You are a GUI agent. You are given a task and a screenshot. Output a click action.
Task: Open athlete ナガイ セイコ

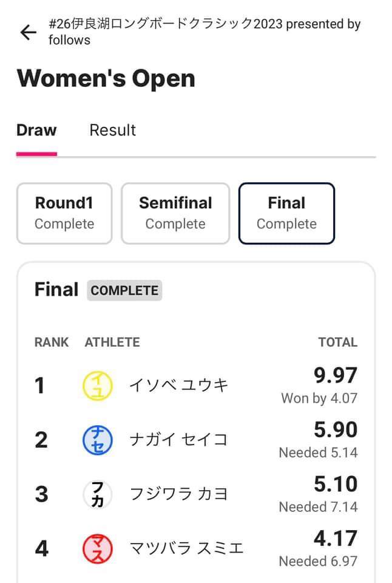178,440
